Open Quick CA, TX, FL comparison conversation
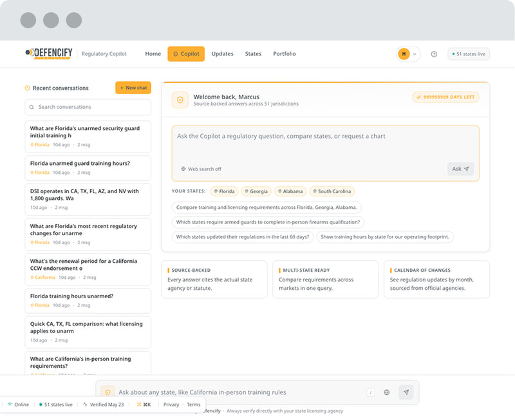 (x=88, y=332)
